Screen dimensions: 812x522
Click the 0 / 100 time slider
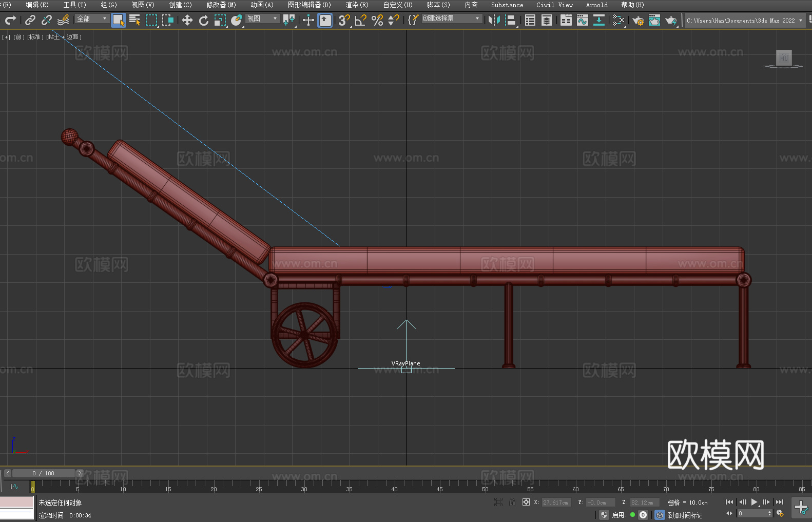pos(44,473)
